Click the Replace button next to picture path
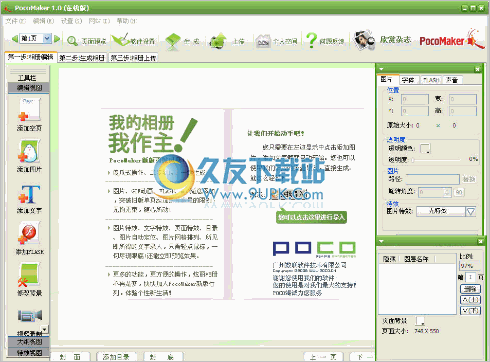The width and height of the screenshot is (490, 362). click(x=468, y=179)
